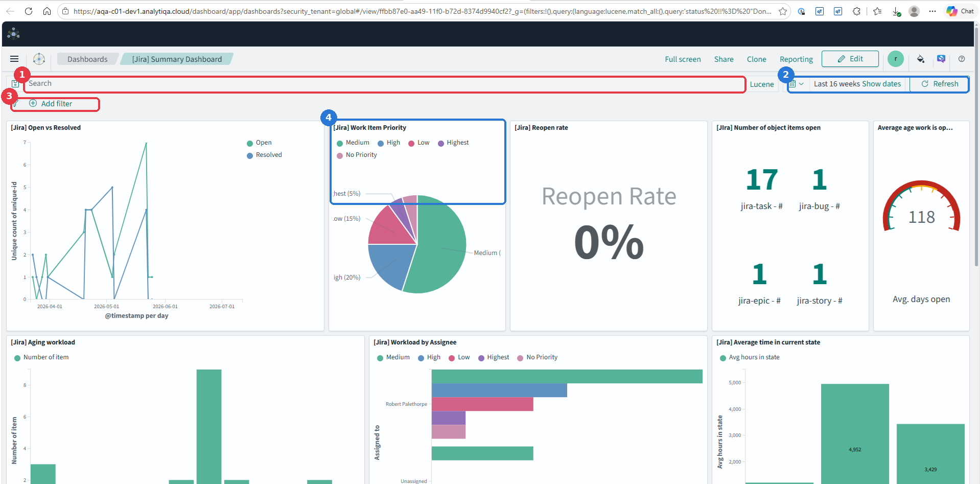Image resolution: width=980 pixels, height=484 pixels.
Task: Open browser Settings and more ellipsis
Action: pyautogui.click(x=932, y=11)
